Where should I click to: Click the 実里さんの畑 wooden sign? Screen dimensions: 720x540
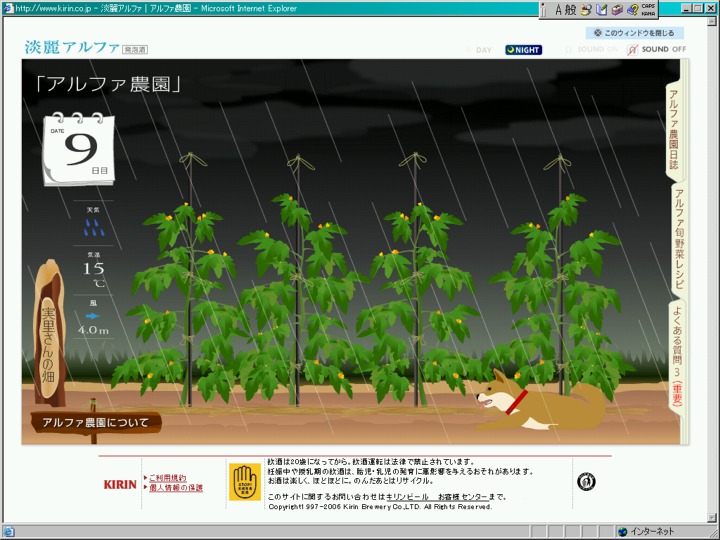click(49, 334)
